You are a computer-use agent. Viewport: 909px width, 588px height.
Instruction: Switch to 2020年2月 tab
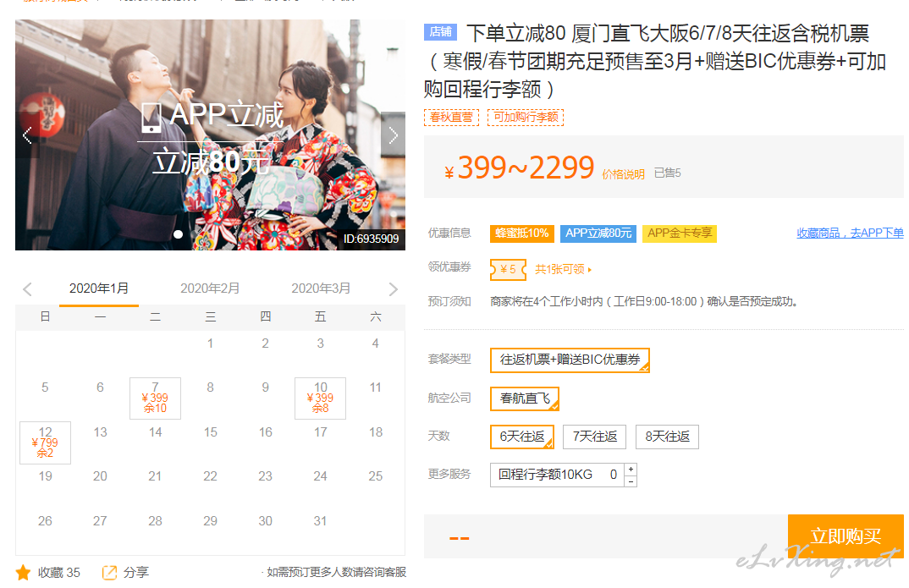pyautogui.click(x=210, y=289)
